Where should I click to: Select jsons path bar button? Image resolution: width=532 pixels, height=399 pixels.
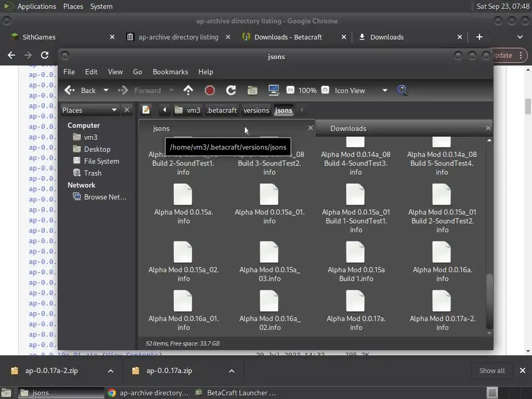tap(284, 110)
